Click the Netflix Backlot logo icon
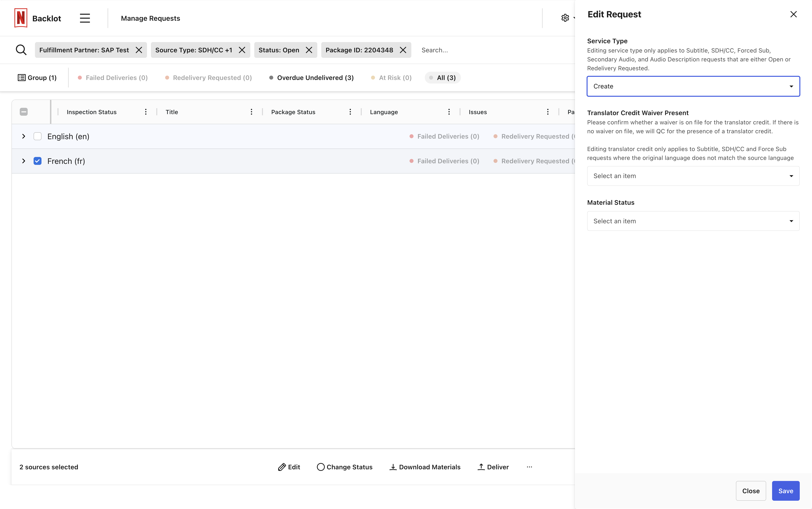This screenshot has width=812, height=509. click(21, 18)
